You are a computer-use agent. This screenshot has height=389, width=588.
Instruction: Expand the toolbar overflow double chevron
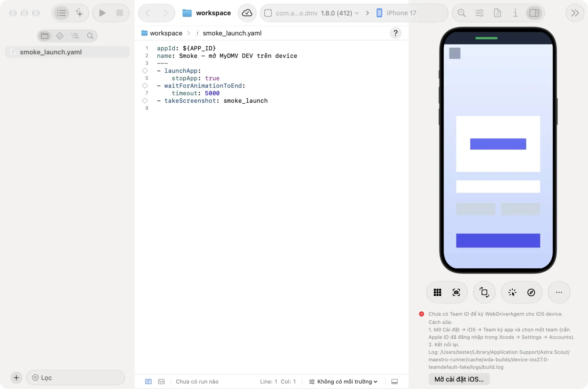575,13
